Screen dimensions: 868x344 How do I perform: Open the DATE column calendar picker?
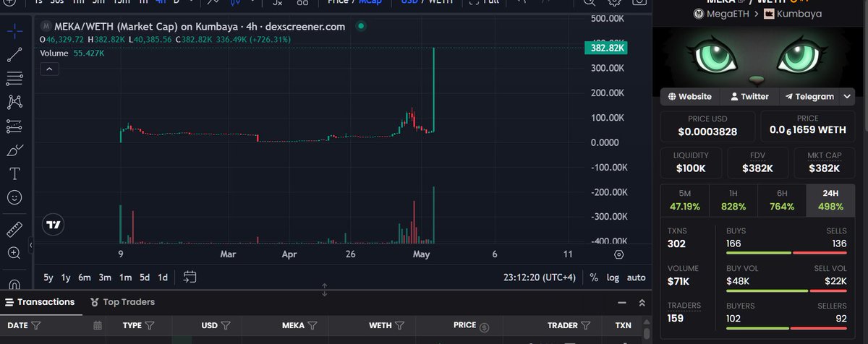(x=98, y=326)
